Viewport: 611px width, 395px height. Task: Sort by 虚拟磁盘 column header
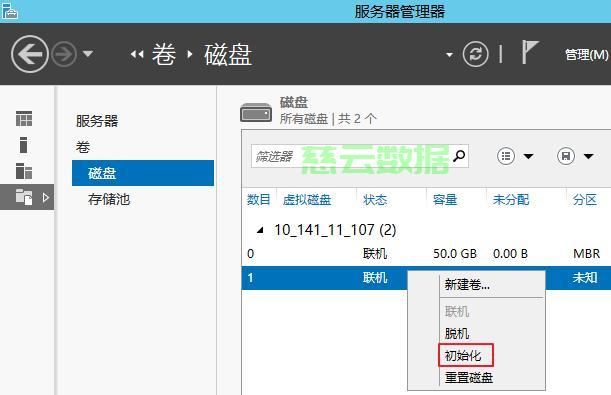click(x=307, y=200)
